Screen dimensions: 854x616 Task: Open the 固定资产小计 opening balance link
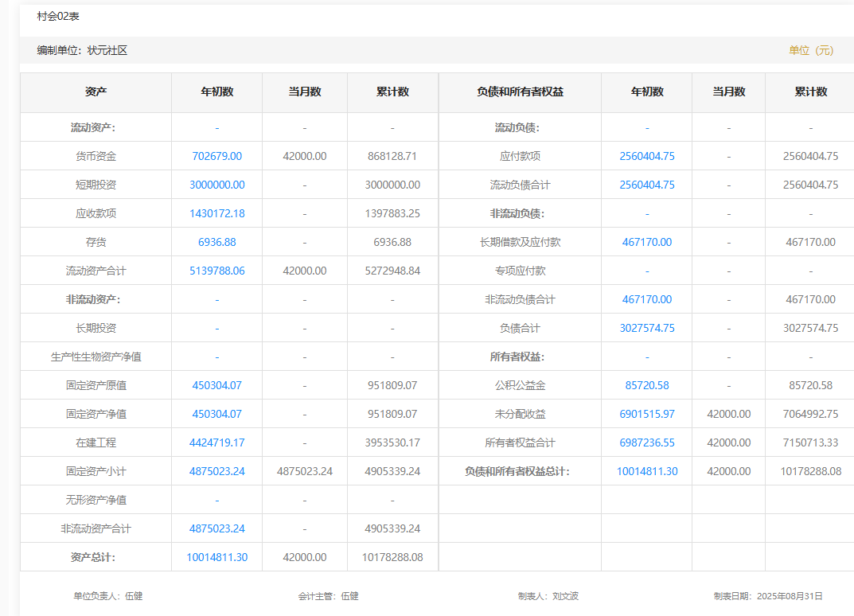tap(216, 471)
